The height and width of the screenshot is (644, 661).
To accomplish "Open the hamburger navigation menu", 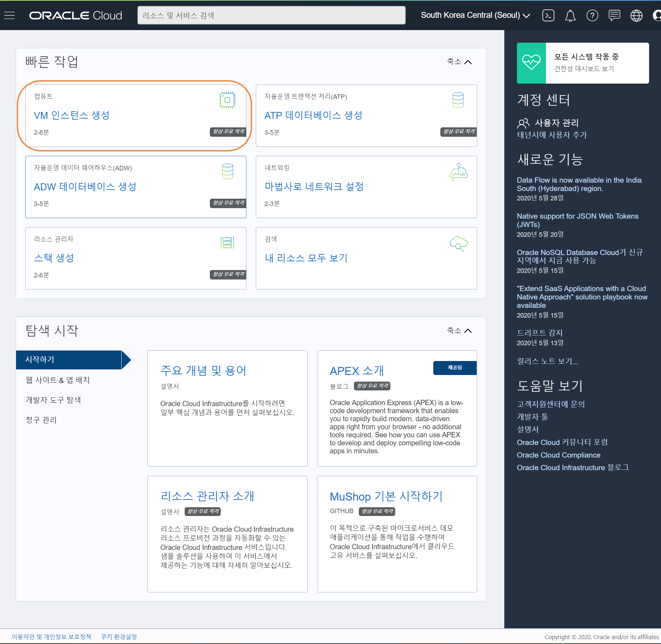I will point(9,15).
